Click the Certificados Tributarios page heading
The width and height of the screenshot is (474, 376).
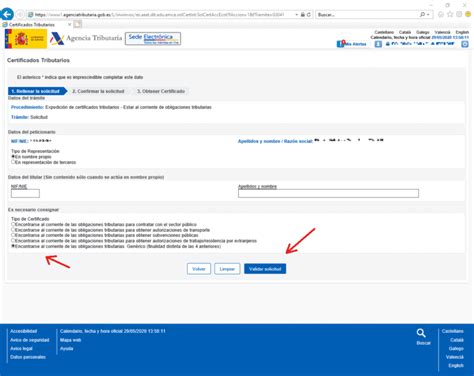[38, 60]
